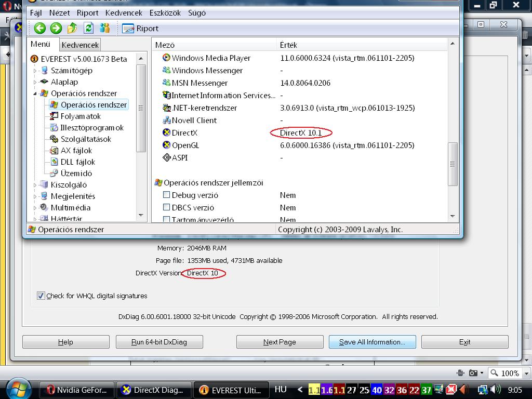
Task: Go back with the green left arrow
Action: point(39,28)
